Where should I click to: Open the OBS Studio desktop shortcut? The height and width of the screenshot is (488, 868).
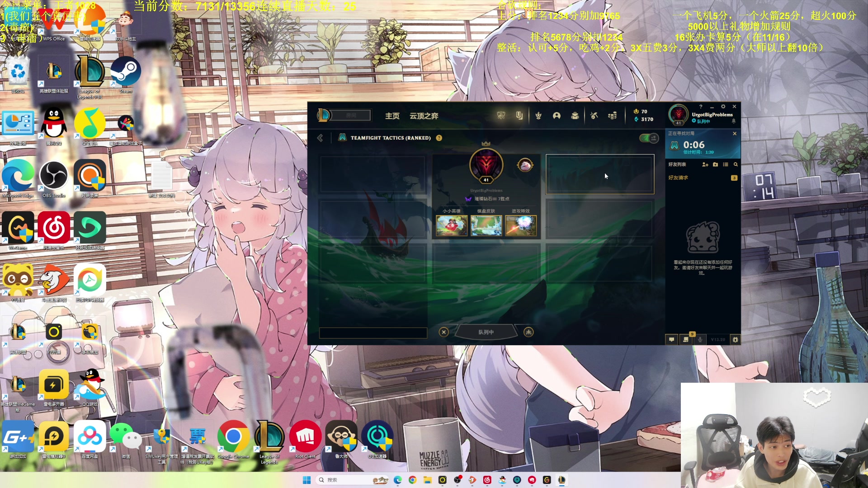[x=54, y=179]
